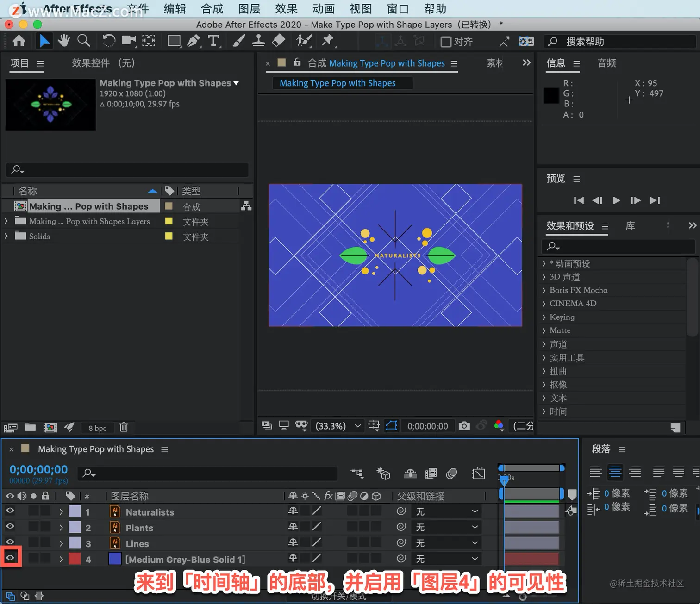Toggle motion blur icon in timeline
This screenshot has height=604, width=700.
(x=451, y=473)
